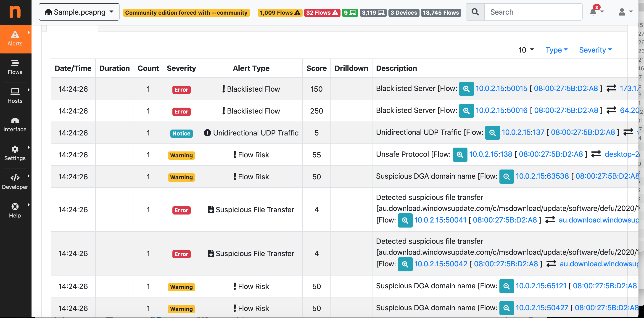Open the Type filter dropdown
This screenshot has width=644, height=318.
click(x=556, y=50)
